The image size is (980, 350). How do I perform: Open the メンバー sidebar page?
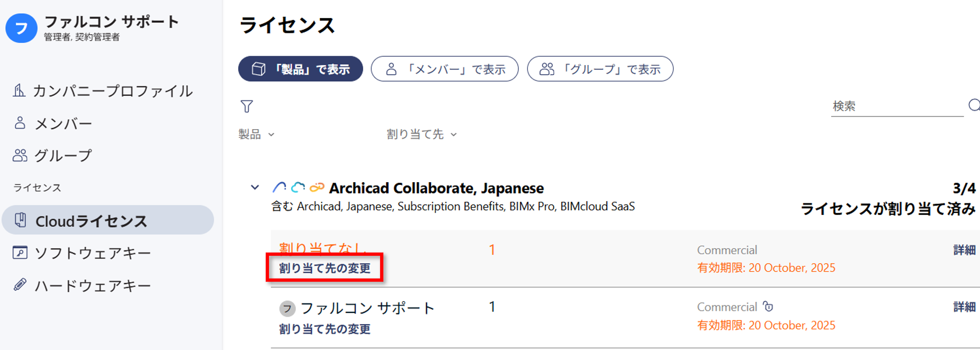[53, 123]
